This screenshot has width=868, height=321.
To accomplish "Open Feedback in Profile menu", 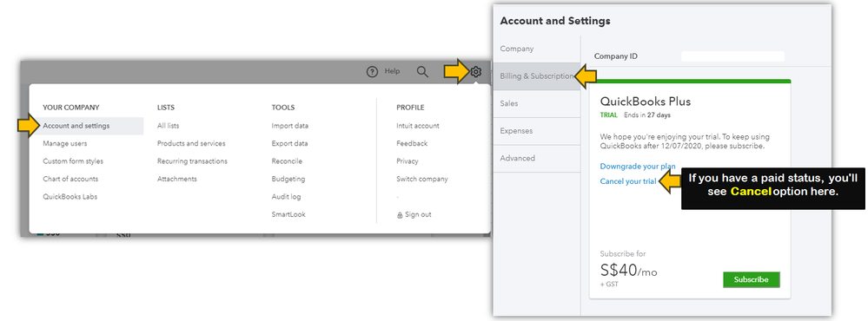I will click(412, 143).
